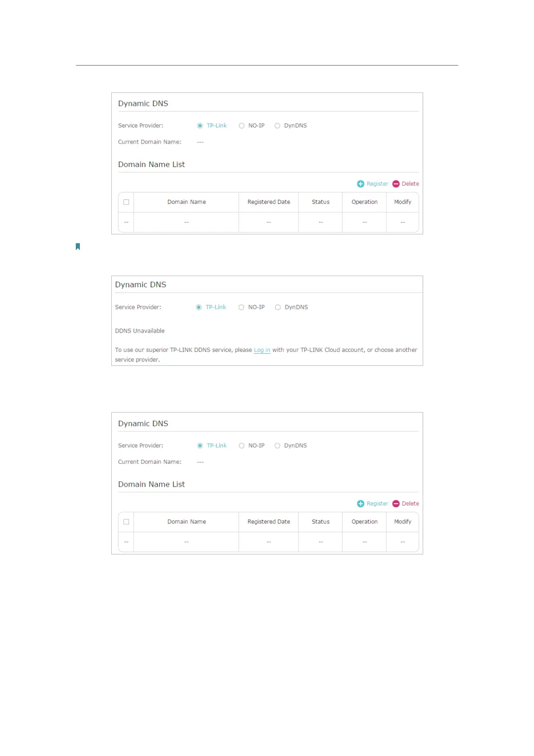Click Dynamic DNS heading in middle panel
The height and width of the screenshot is (756, 534).
tap(140, 285)
